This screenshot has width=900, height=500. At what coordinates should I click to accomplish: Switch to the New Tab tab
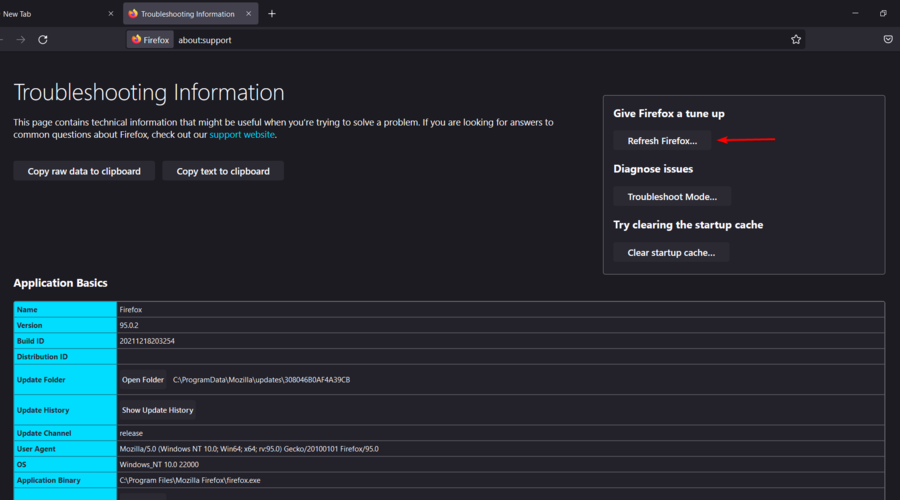point(40,14)
